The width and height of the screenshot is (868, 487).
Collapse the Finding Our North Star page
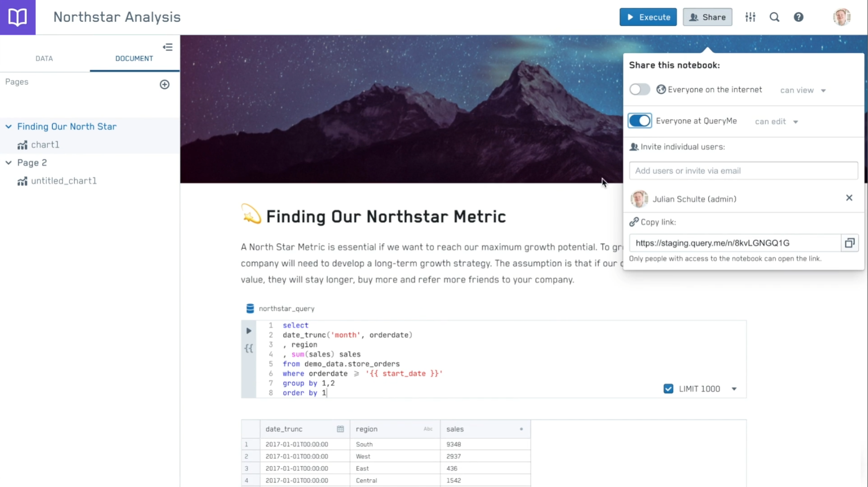tap(9, 126)
